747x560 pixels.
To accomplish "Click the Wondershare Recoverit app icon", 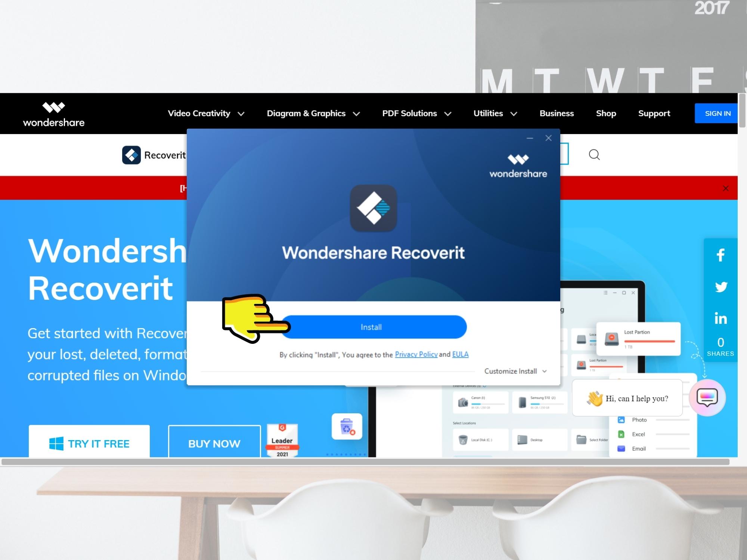I will point(373,209).
